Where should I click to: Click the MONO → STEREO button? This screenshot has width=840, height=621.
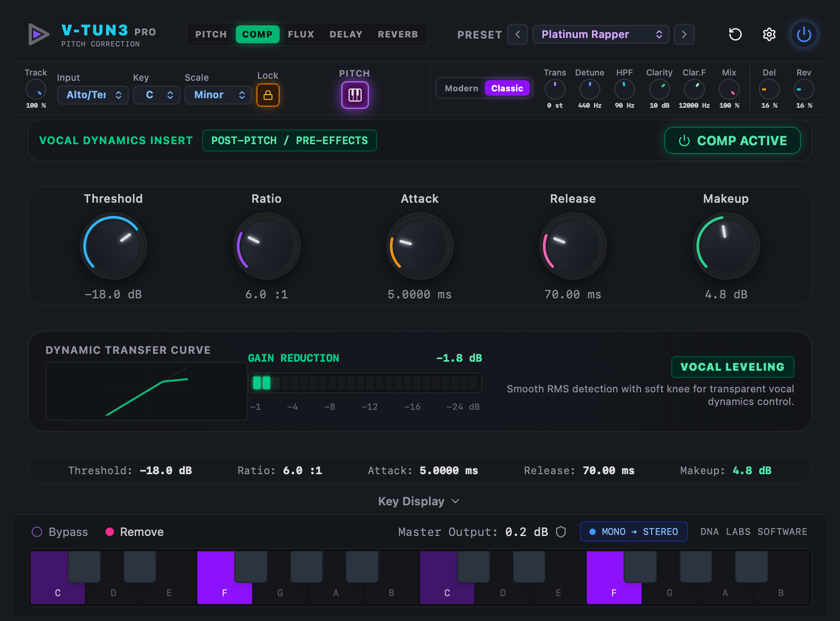pos(634,532)
